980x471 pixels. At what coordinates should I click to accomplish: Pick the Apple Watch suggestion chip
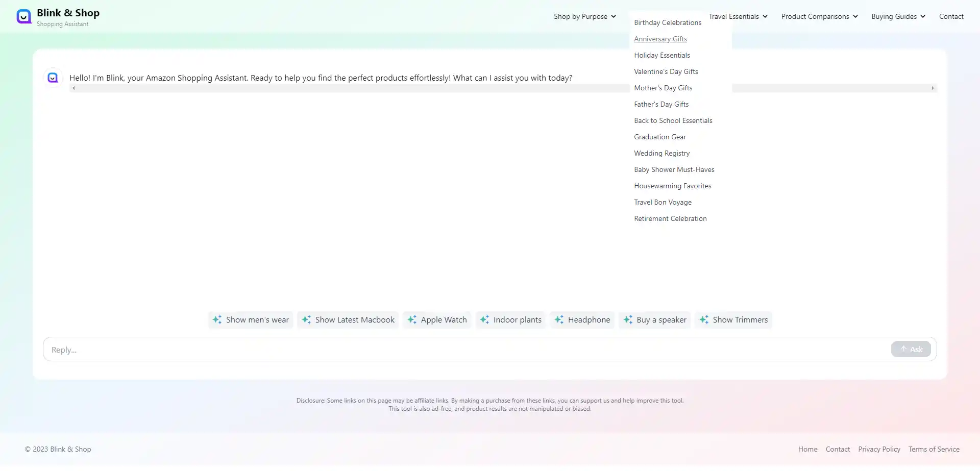coord(437,320)
